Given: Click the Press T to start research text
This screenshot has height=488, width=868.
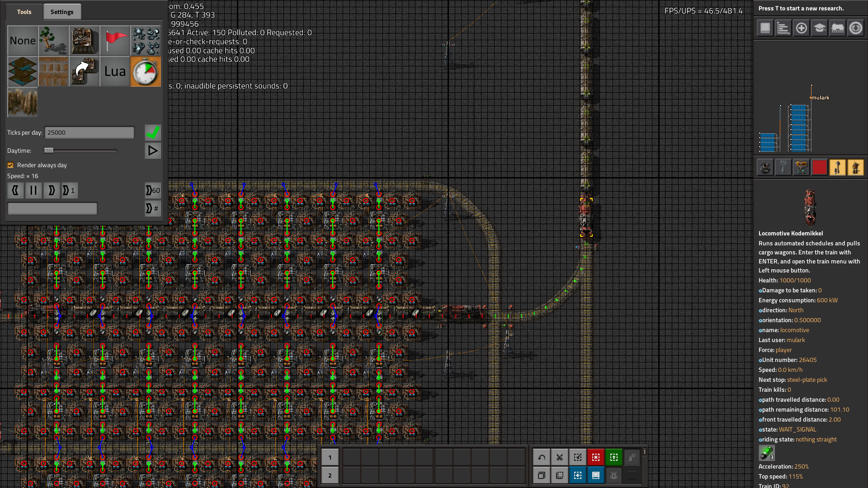Looking at the screenshot, I should (801, 8).
